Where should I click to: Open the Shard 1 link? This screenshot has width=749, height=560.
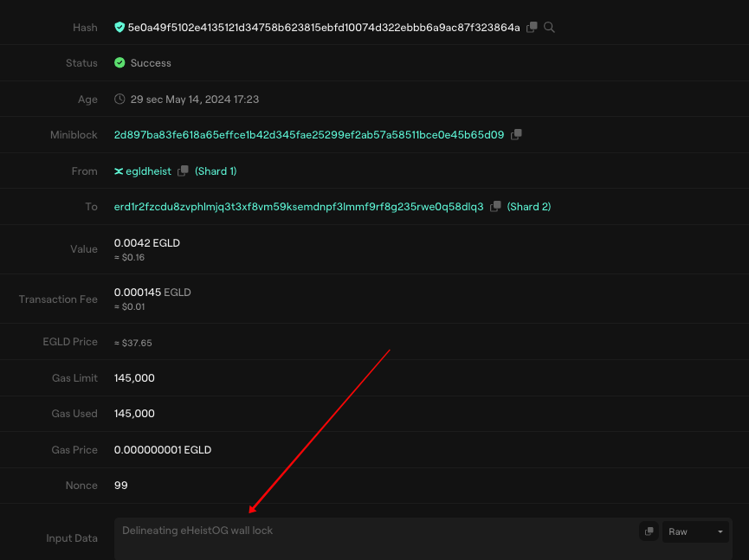216,171
